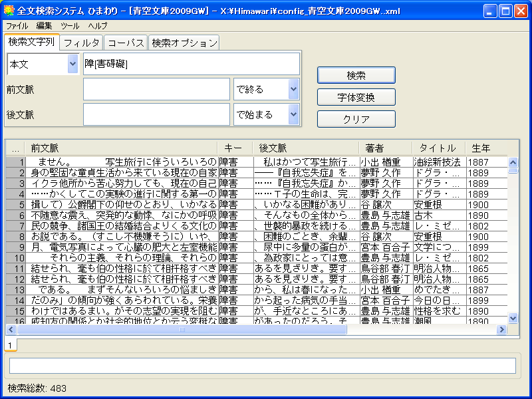Click the 前文脈 text input field

pos(156,89)
